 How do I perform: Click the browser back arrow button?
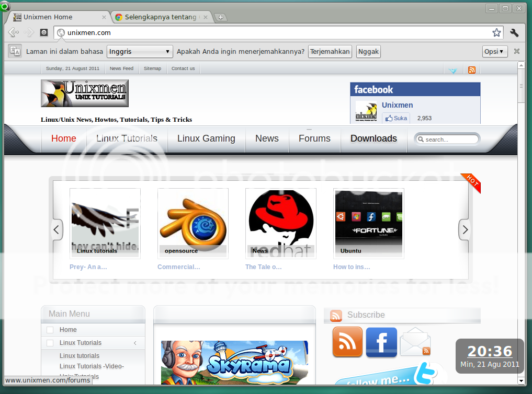pos(14,32)
